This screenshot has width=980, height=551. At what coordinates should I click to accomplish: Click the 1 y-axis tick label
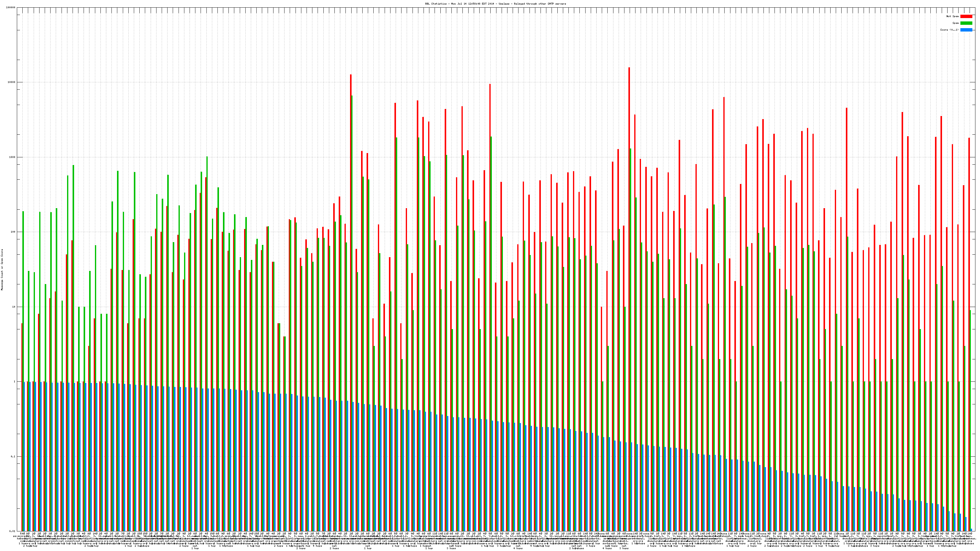click(15, 382)
